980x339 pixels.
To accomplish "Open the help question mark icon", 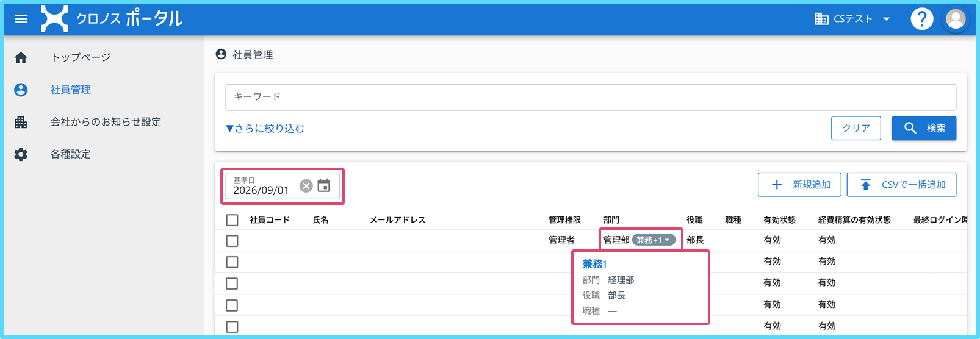I will point(921,19).
